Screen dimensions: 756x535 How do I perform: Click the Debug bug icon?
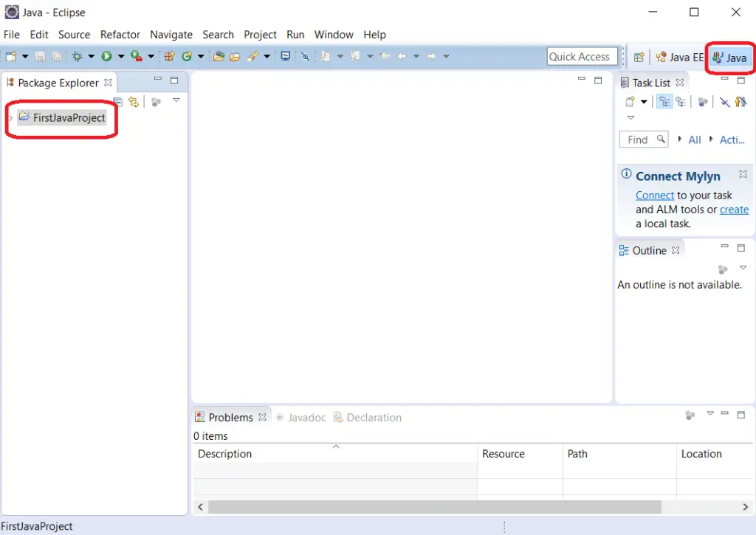(x=77, y=56)
